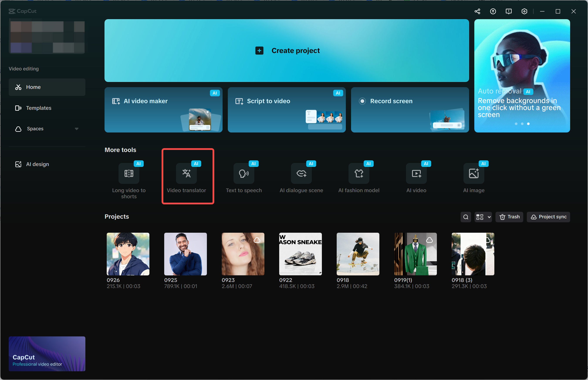
Task: Open the search in Projects section
Action: 466,217
